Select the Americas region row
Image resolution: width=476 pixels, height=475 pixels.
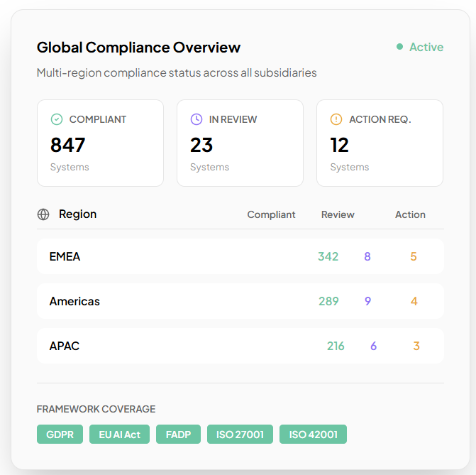pyautogui.click(x=240, y=301)
